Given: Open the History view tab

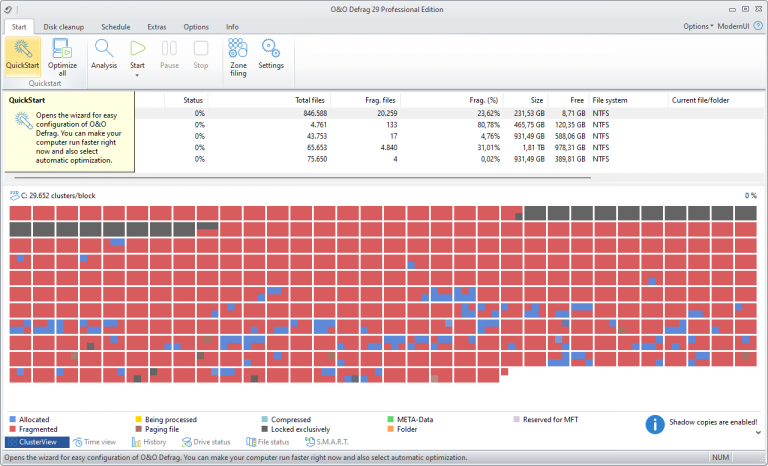Looking at the screenshot, I should 149,442.
